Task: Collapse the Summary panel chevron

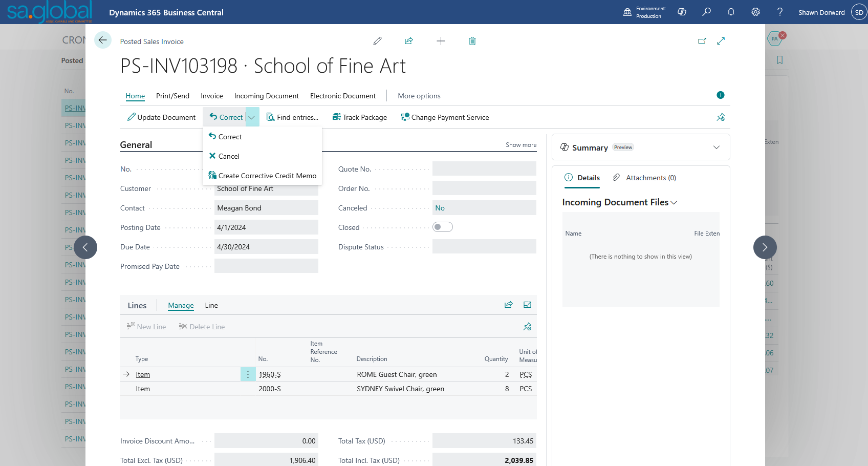Action: tap(716, 147)
